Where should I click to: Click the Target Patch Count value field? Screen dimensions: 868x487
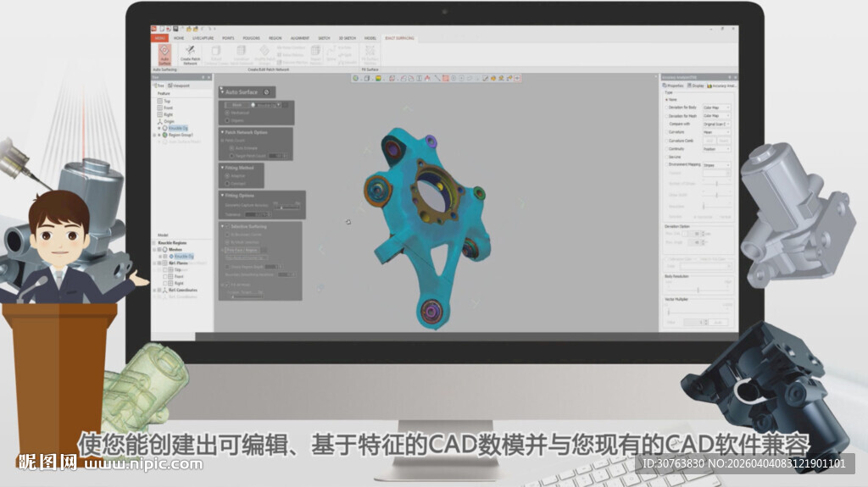[278, 156]
